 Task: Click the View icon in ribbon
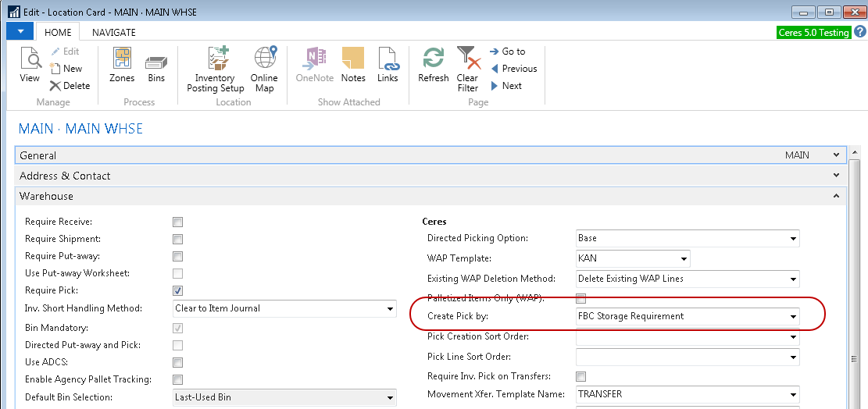[x=30, y=66]
